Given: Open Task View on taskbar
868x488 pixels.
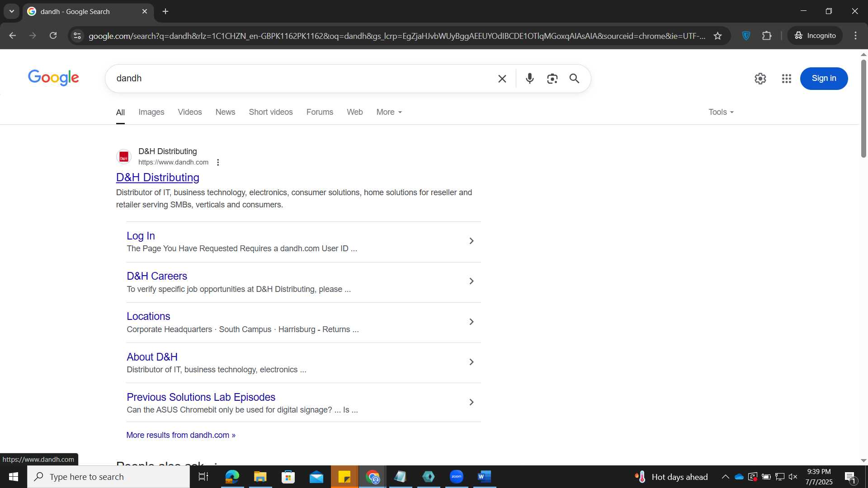Looking at the screenshot, I should [x=203, y=477].
